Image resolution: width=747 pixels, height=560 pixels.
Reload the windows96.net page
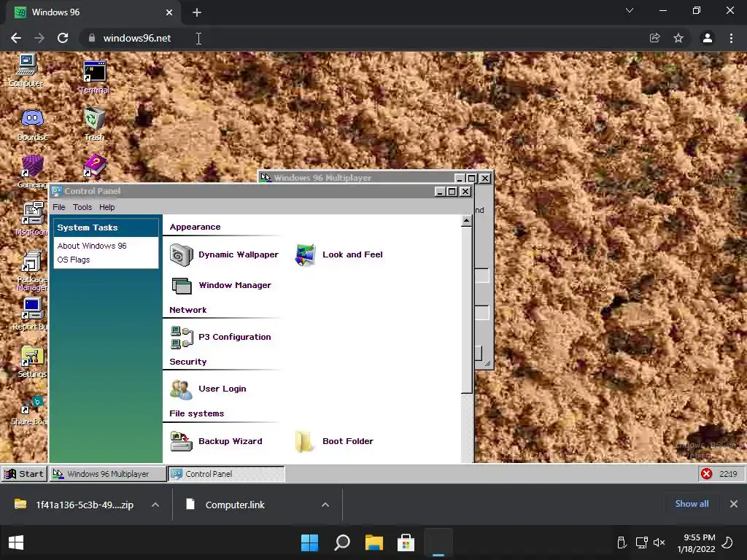pyautogui.click(x=63, y=38)
